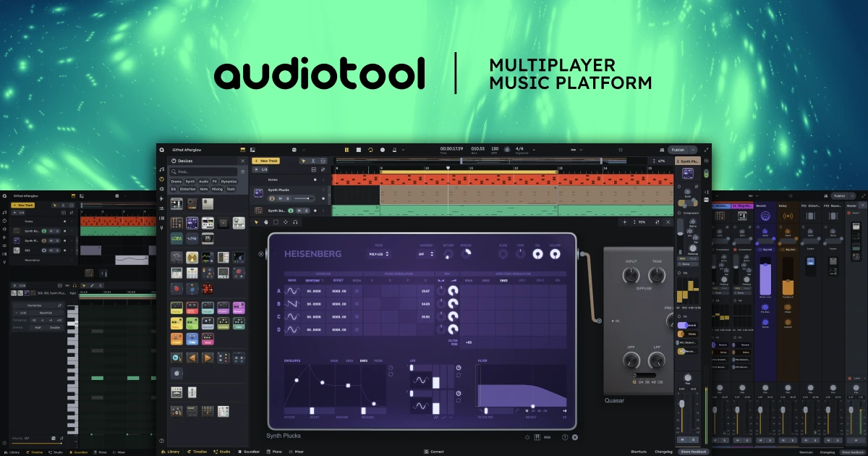The image size is (868, 456).
Task: Start recording with the record button
Action: (383, 150)
